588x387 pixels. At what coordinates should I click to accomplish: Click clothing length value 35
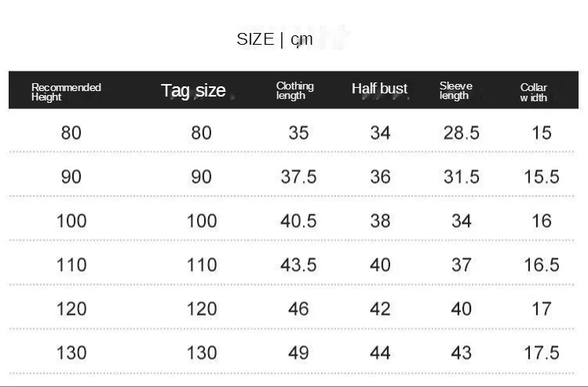tap(298, 133)
